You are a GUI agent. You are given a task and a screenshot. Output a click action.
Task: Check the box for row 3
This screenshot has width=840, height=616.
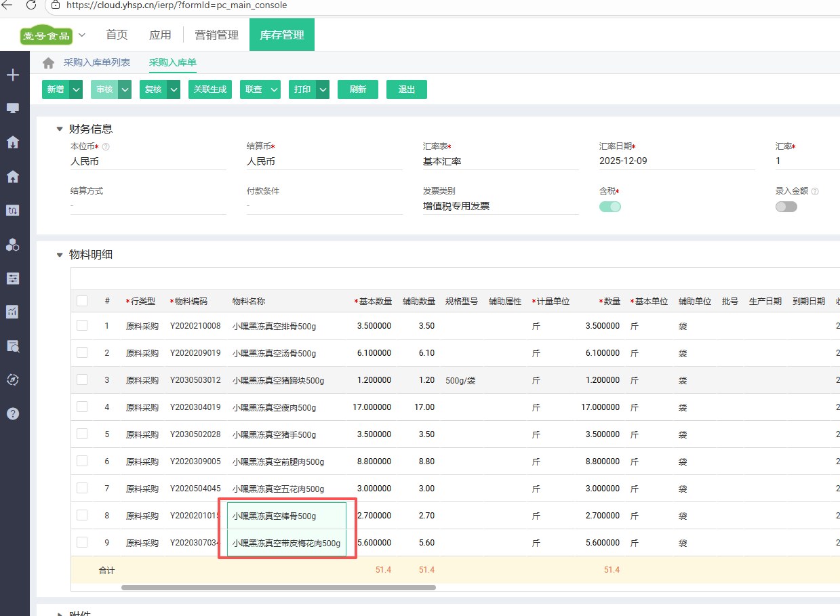point(82,379)
